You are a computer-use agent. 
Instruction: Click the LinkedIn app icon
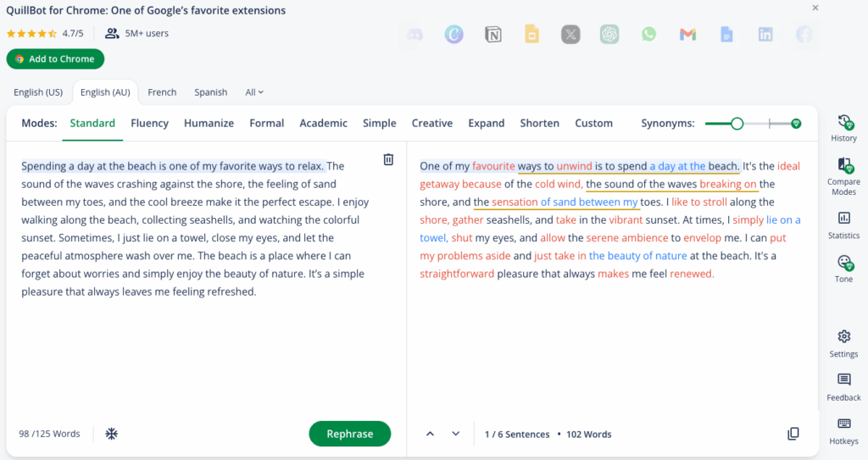(765, 35)
